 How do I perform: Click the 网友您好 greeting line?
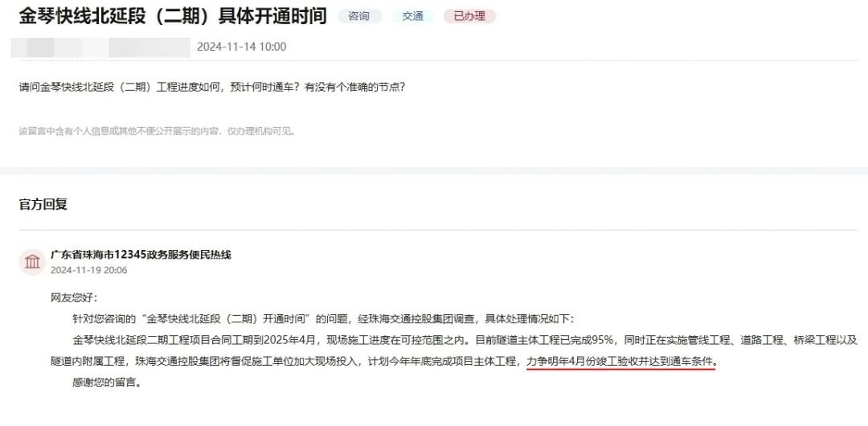click(x=74, y=298)
